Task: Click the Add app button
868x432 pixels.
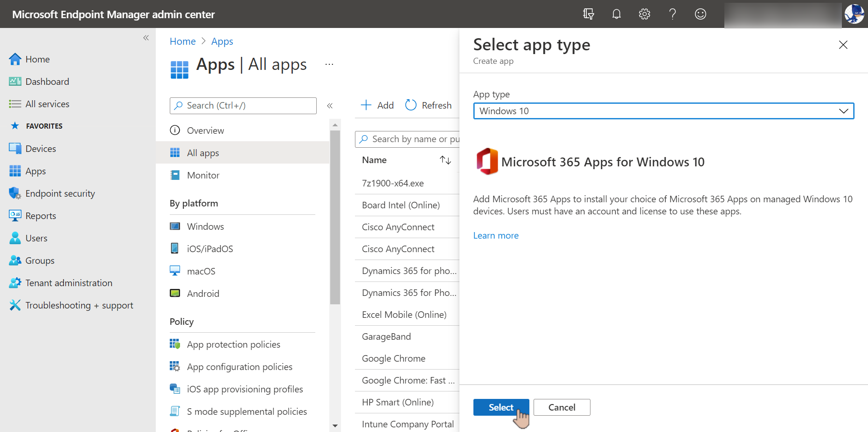Action: click(377, 105)
